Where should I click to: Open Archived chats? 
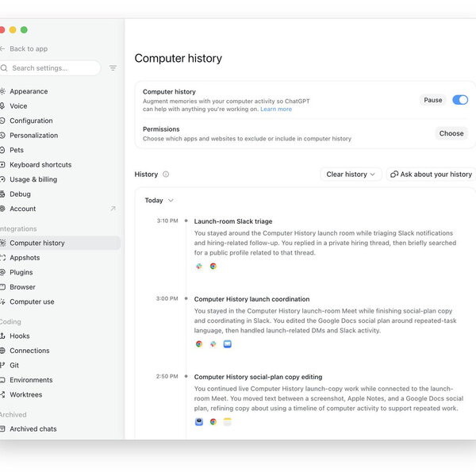point(33,429)
